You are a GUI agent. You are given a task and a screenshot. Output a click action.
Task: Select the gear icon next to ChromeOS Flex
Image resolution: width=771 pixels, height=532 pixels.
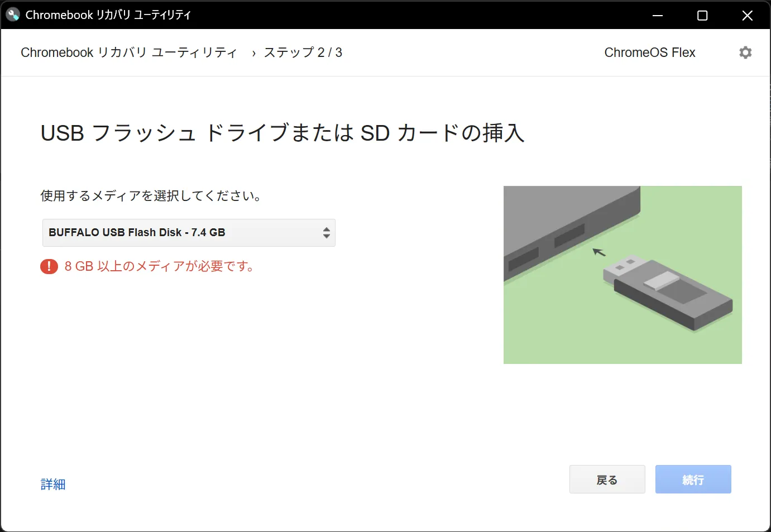pos(745,52)
